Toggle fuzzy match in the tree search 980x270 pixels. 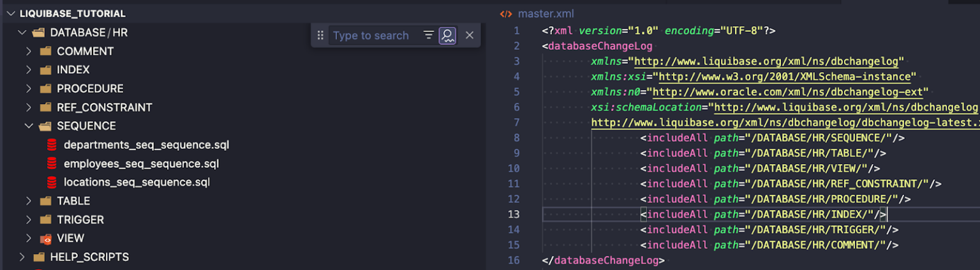pos(447,36)
